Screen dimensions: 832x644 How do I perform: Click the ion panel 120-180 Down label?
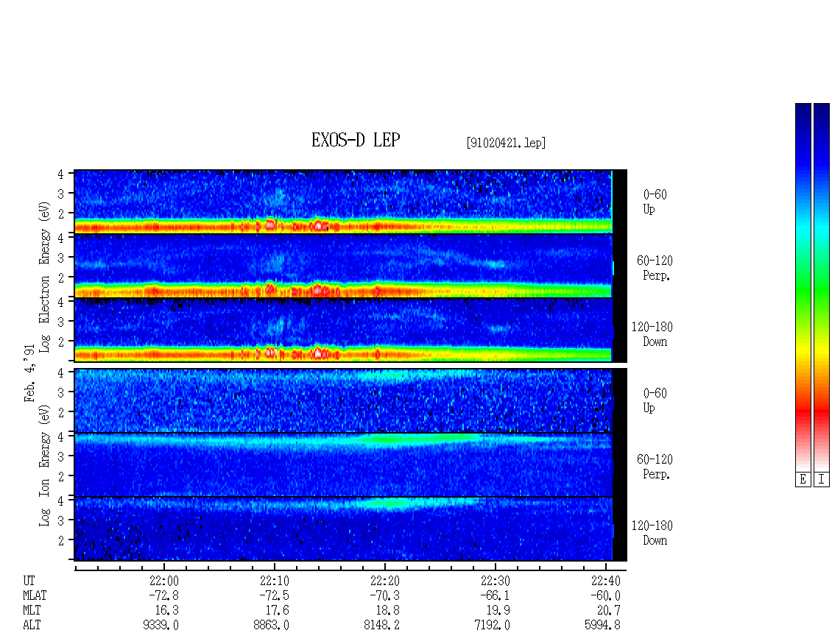pos(652,533)
